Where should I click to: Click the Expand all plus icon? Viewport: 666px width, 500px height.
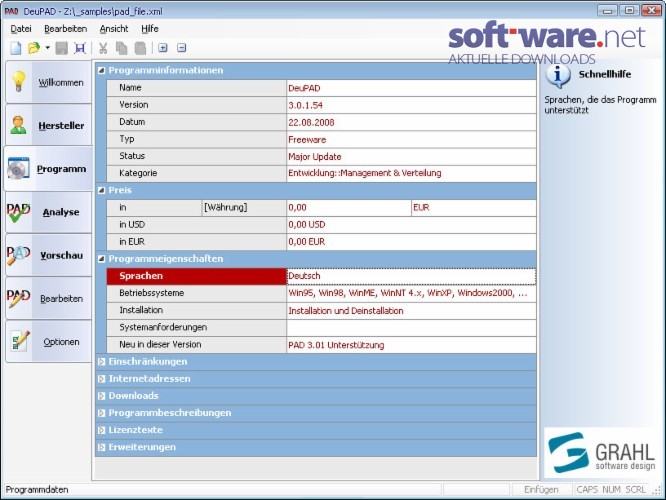pyautogui.click(x=163, y=48)
